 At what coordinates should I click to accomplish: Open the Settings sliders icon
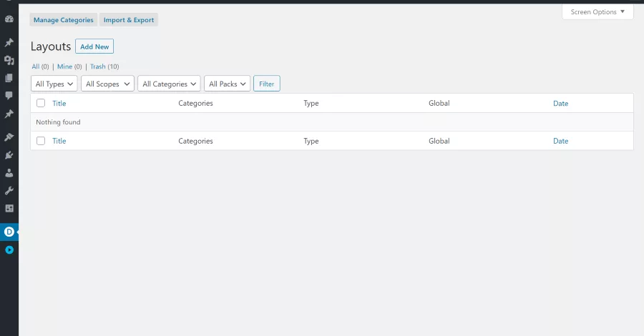(9, 209)
